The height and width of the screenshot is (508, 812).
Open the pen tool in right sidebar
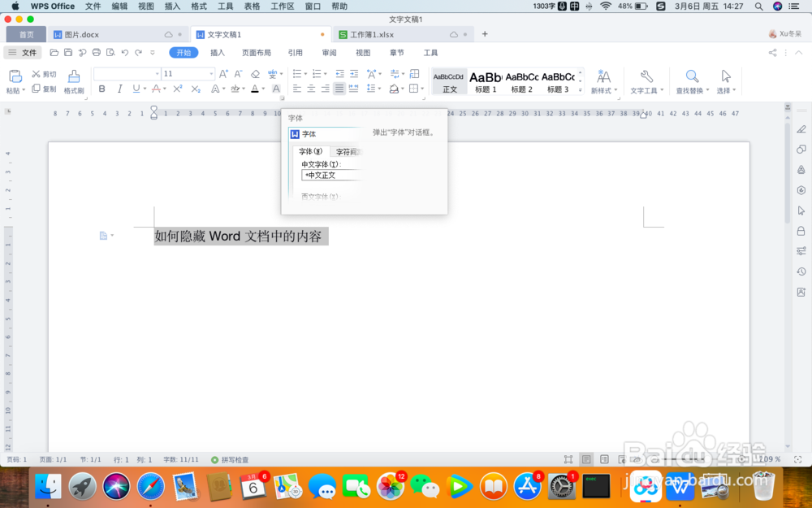pos(801,129)
